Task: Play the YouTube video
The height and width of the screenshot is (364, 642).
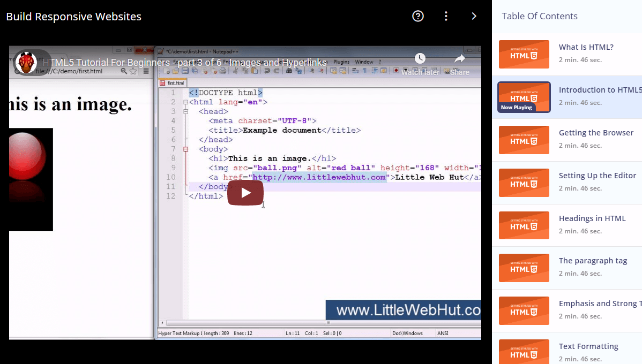Action: [x=245, y=193]
